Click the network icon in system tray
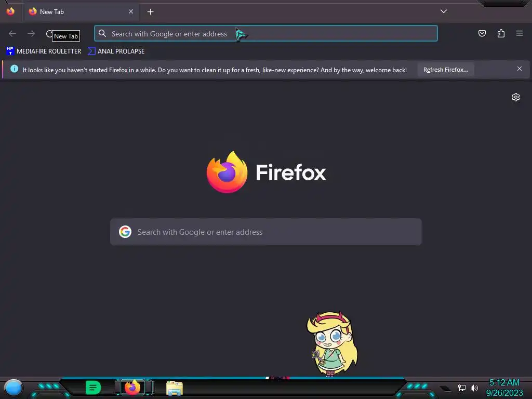The width and height of the screenshot is (532, 399). (x=462, y=388)
